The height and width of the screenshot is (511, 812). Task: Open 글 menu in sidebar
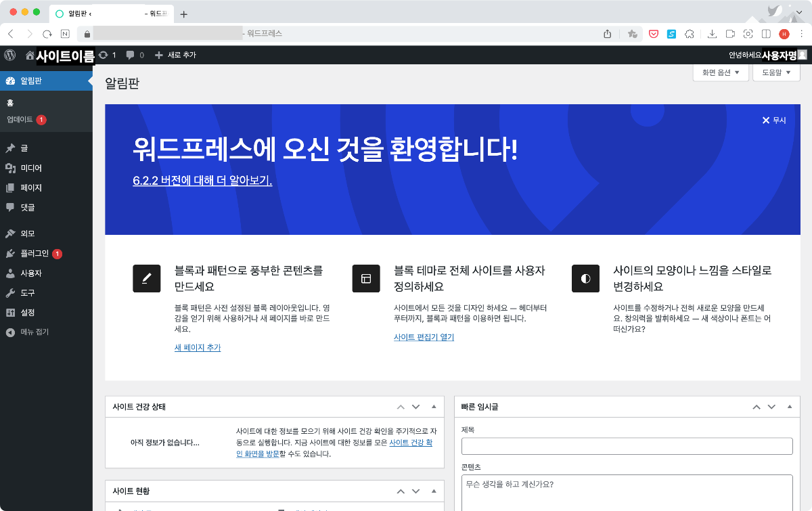click(x=46, y=148)
